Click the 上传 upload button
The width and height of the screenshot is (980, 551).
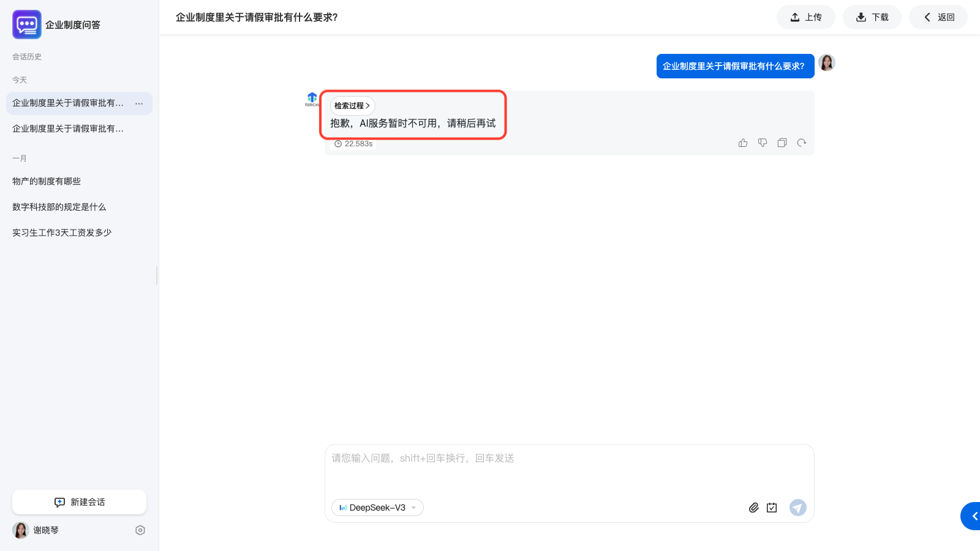click(805, 17)
